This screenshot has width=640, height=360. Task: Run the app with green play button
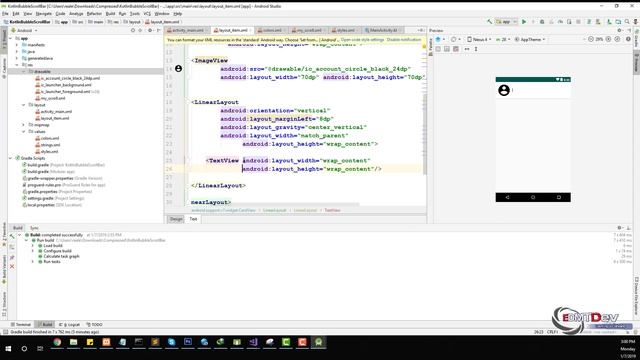tap(524, 22)
